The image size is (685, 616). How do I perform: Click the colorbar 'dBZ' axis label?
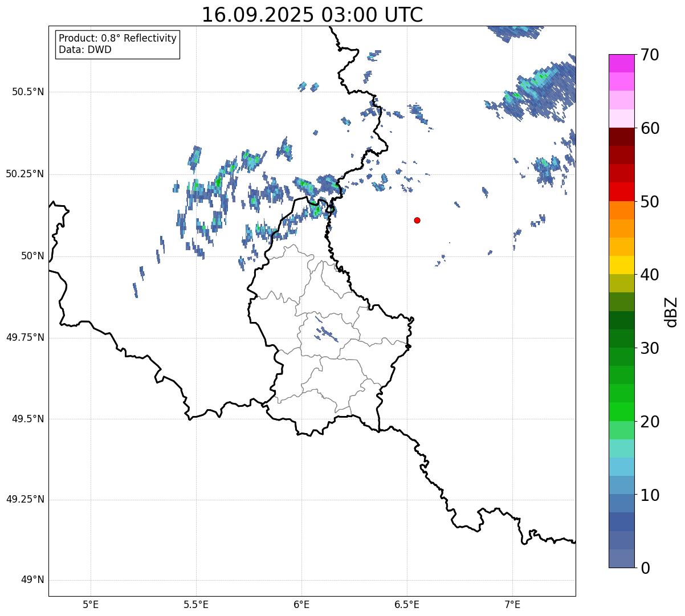671,312
